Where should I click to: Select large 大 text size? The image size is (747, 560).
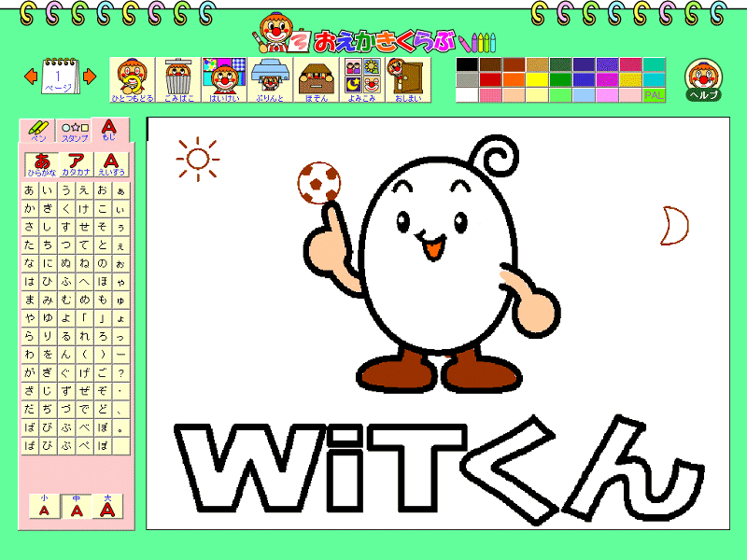pyautogui.click(x=107, y=506)
